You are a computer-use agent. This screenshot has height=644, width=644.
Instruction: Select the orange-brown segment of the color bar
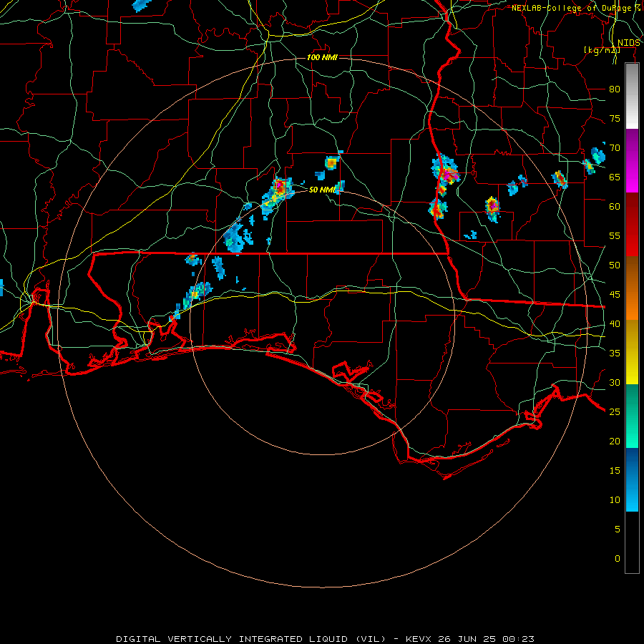point(632,288)
